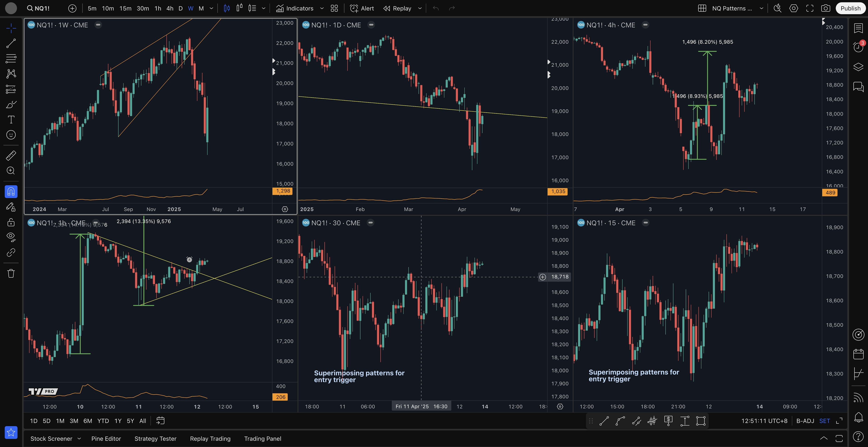Switch to the Pine Editor tab

[x=106, y=439]
